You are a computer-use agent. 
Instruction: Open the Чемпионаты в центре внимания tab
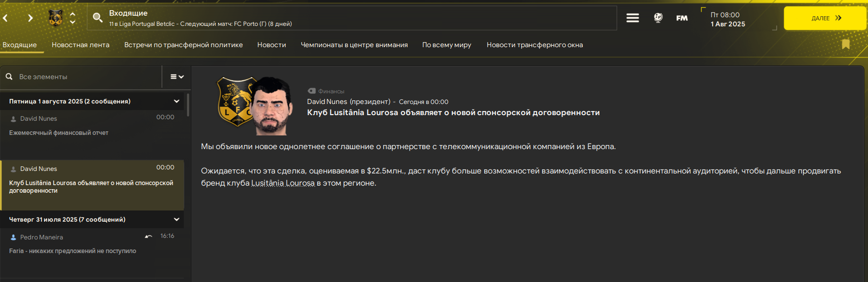(354, 45)
